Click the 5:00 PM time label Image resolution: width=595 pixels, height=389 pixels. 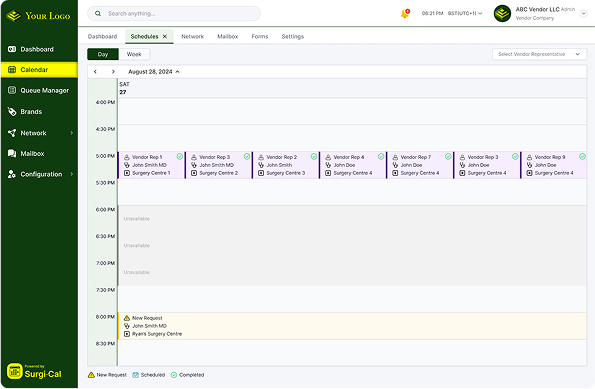(x=105, y=156)
